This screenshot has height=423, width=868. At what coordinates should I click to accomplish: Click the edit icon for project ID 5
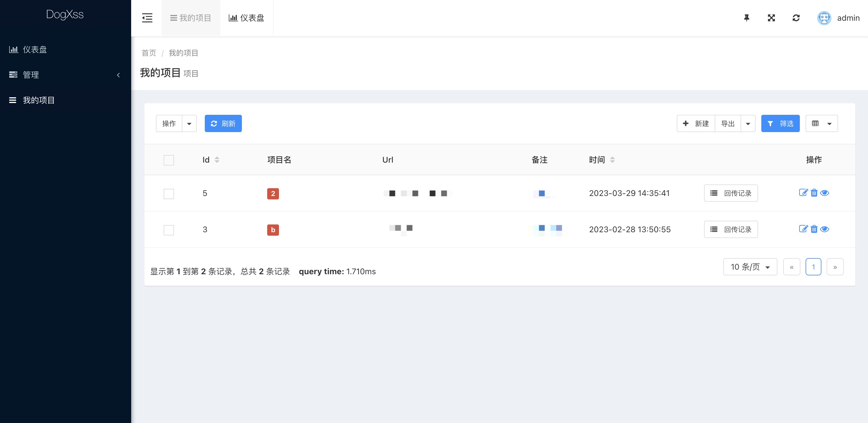tap(803, 193)
